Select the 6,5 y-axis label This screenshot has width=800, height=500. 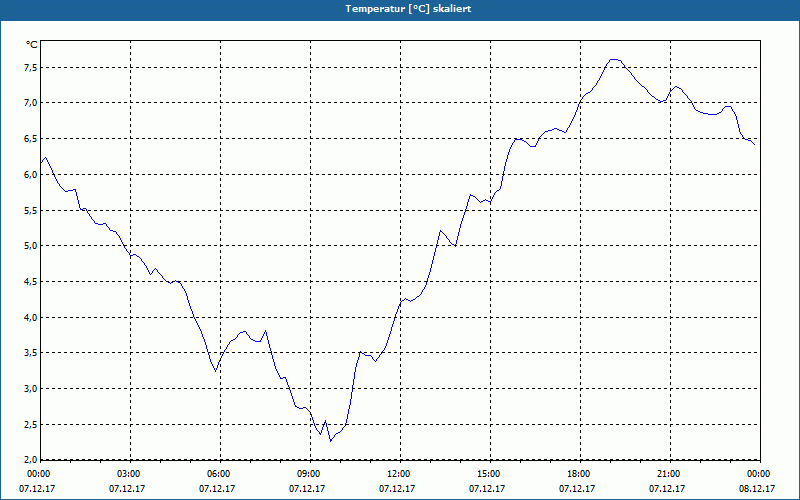[32, 139]
